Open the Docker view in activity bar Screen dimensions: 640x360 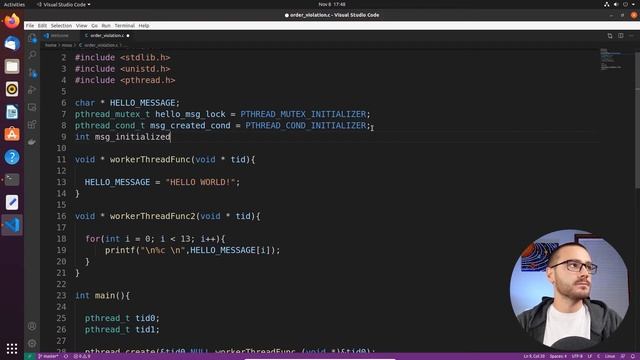[x=32, y=142]
